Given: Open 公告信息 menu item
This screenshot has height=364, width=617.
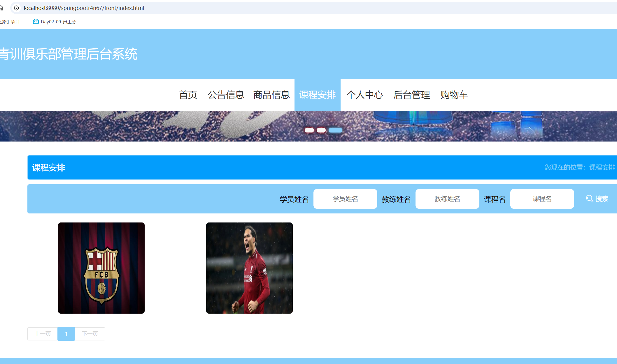Looking at the screenshot, I should click(x=226, y=95).
